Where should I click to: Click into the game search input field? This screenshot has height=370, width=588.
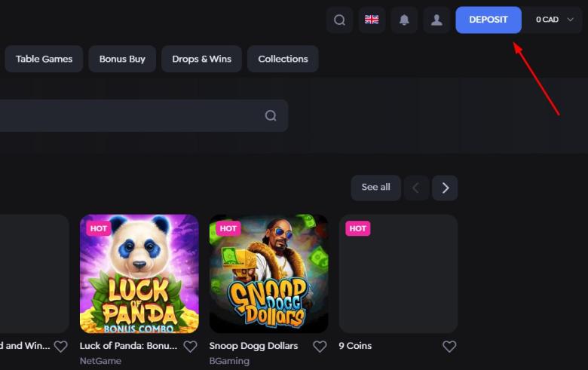pyautogui.click(x=128, y=116)
